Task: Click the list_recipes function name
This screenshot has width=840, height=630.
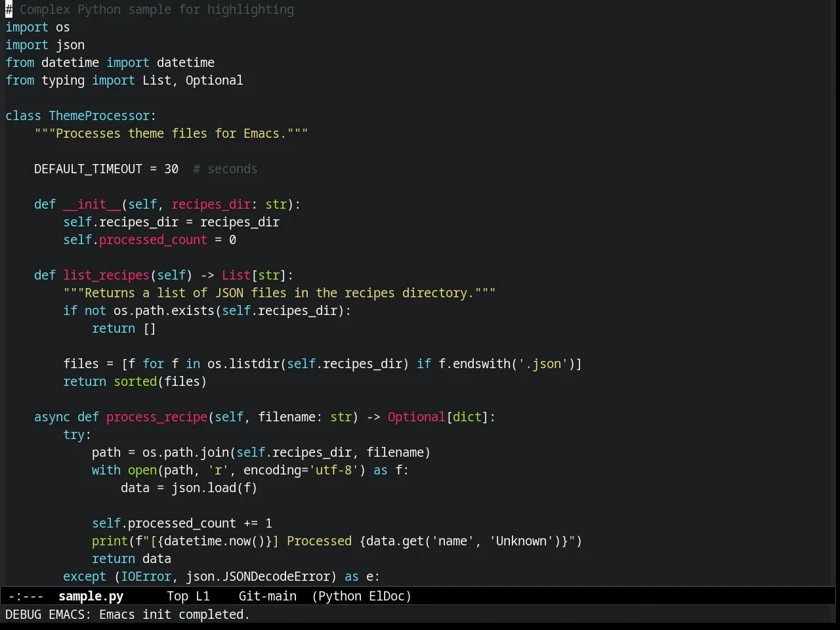Action: [106, 275]
